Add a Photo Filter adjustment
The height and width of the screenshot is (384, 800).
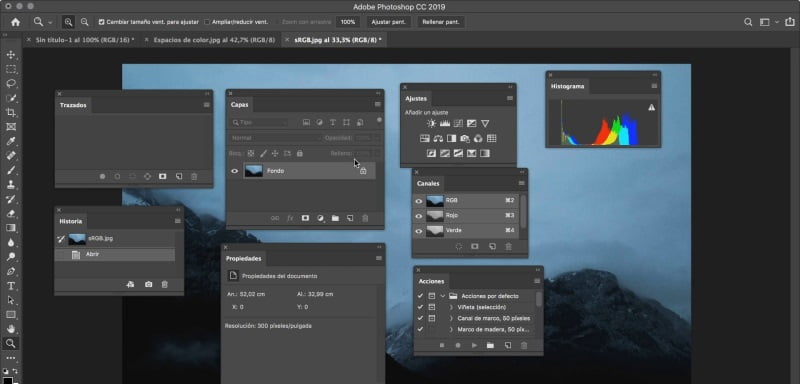(x=465, y=138)
